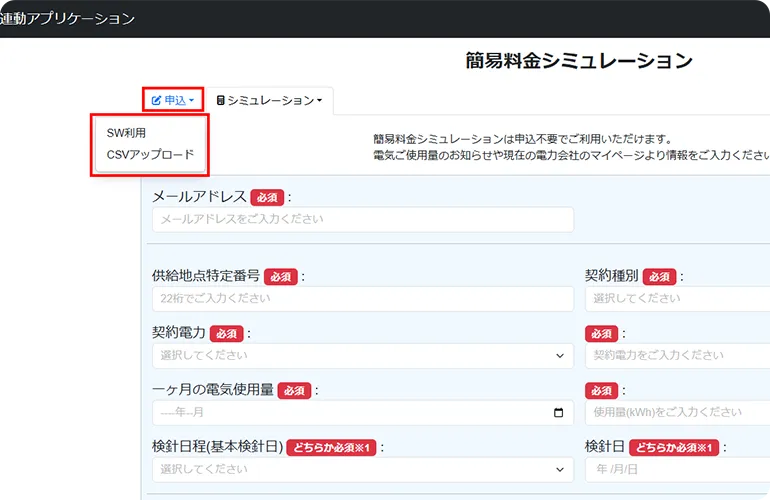Click the edit pencil icon on 申込 tab

click(156, 100)
